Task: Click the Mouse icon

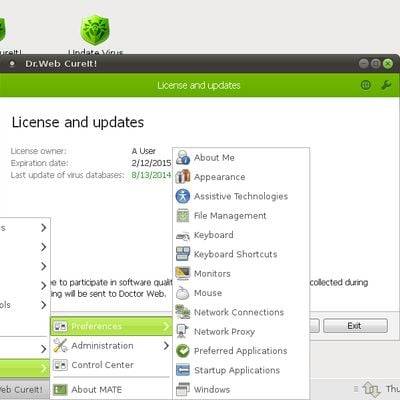Action: tap(183, 293)
